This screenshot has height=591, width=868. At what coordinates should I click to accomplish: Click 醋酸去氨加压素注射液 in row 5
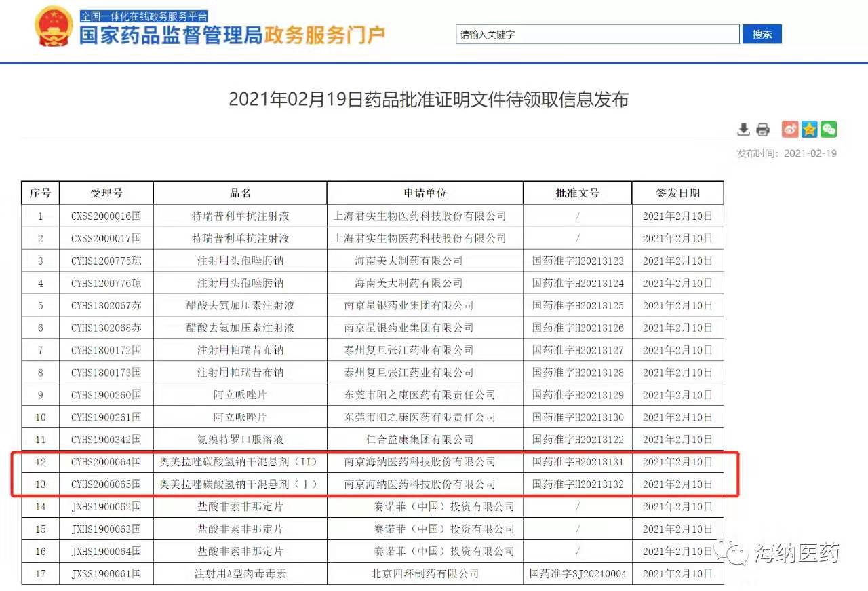240,306
